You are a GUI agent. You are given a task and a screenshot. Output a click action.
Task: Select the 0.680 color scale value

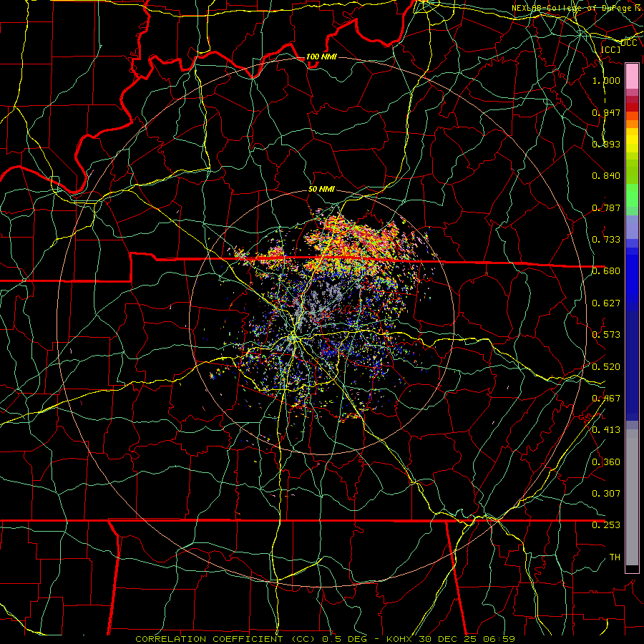(606, 270)
